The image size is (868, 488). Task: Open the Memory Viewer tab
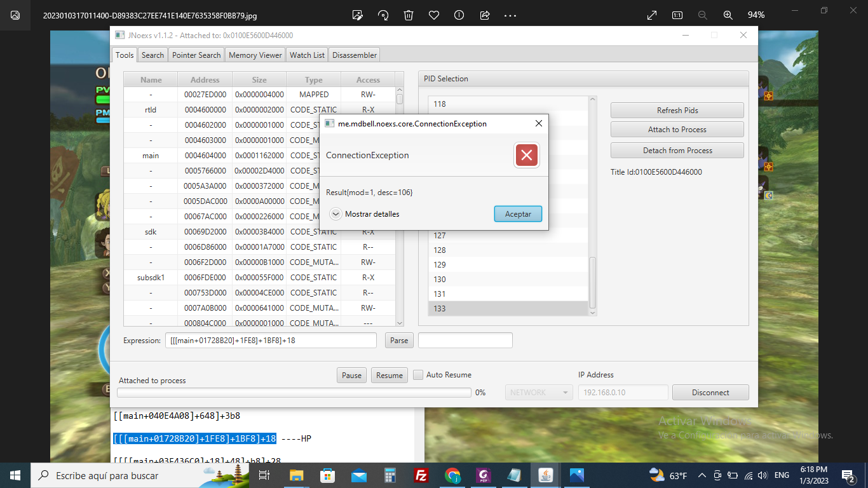pos(255,55)
